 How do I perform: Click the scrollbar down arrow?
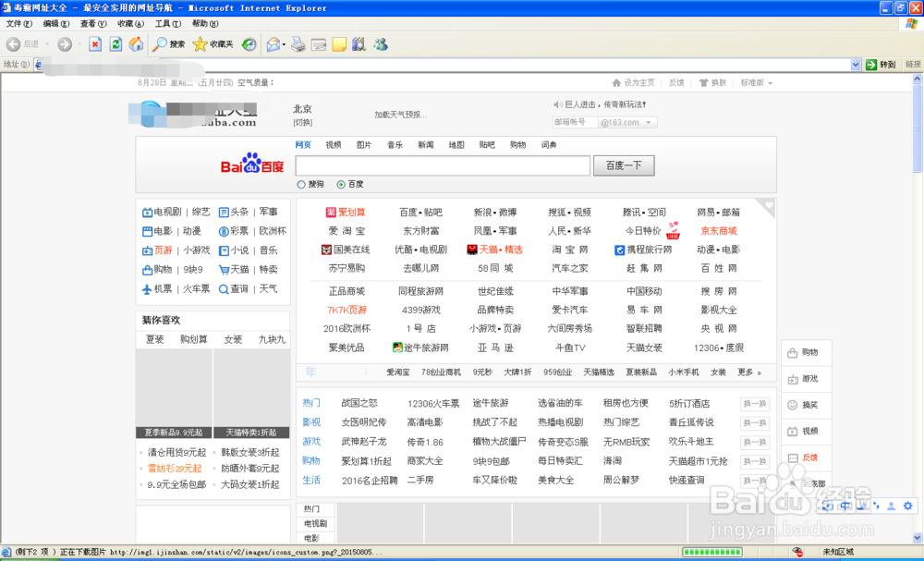(x=918, y=537)
